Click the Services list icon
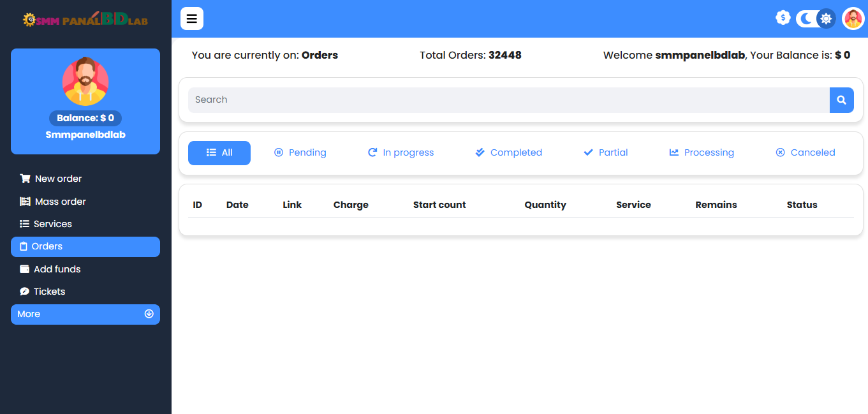Image resolution: width=868 pixels, height=414 pixels. [x=25, y=224]
